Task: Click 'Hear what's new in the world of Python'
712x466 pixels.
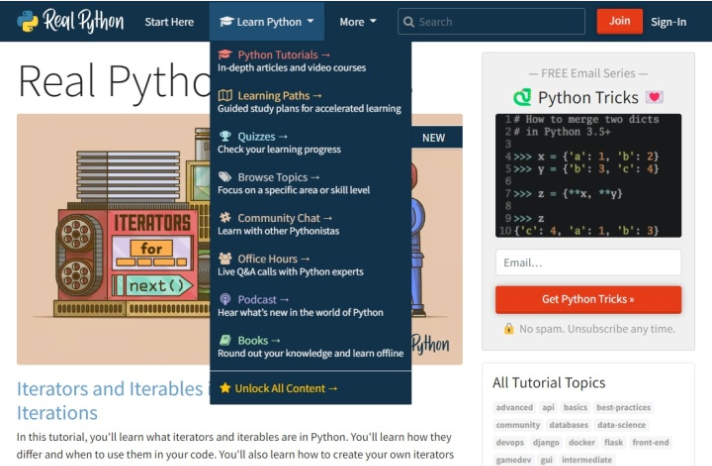Action: [300, 312]
